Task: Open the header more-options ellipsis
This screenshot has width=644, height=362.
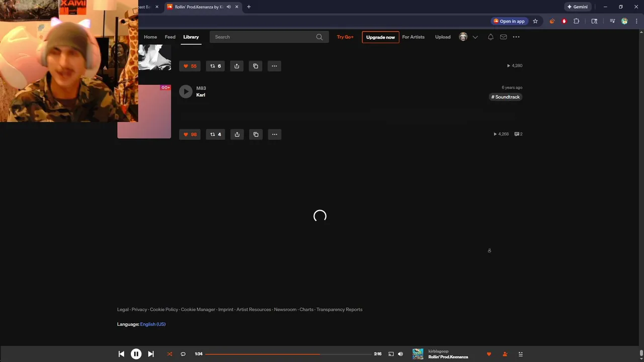Action: click(516, 37)
